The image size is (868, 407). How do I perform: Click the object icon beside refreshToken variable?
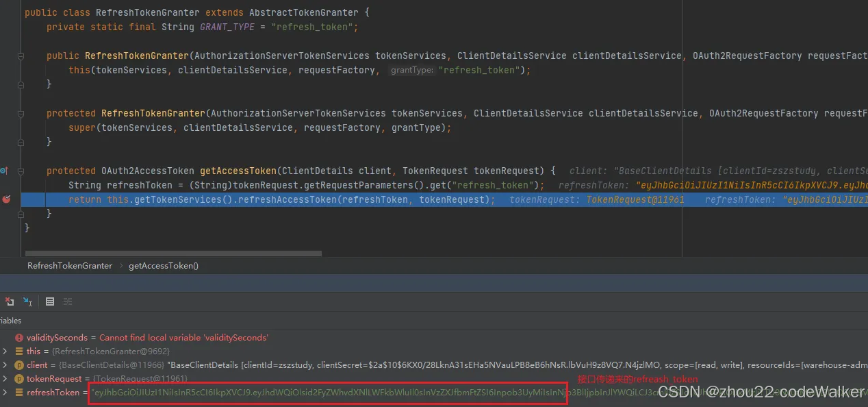coord(19,393)
